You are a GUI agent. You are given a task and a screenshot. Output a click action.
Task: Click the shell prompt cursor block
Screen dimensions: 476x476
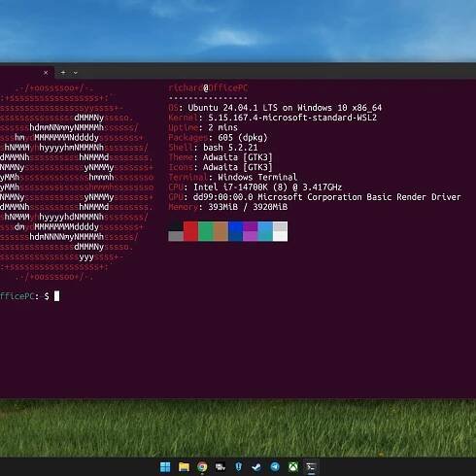(56, 296)
